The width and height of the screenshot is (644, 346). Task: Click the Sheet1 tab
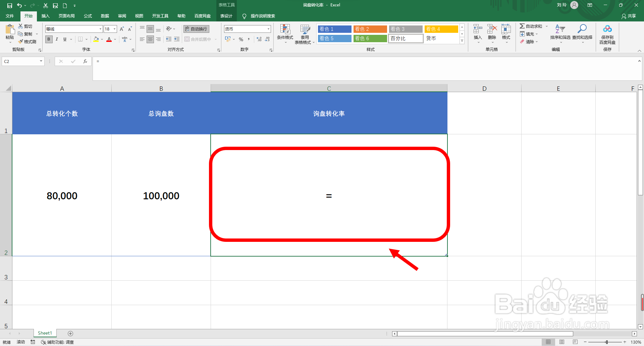click(x=45, y=333)
